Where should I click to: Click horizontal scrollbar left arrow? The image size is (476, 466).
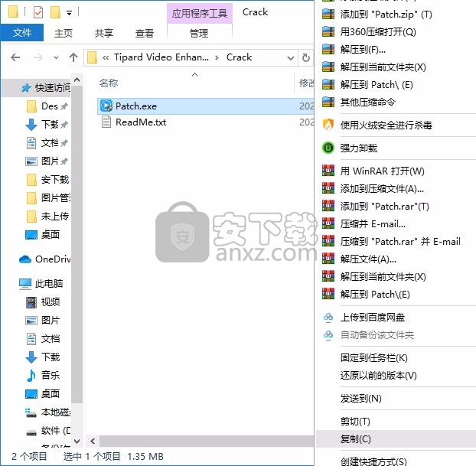pyautogui.click(x=93, y=441)
